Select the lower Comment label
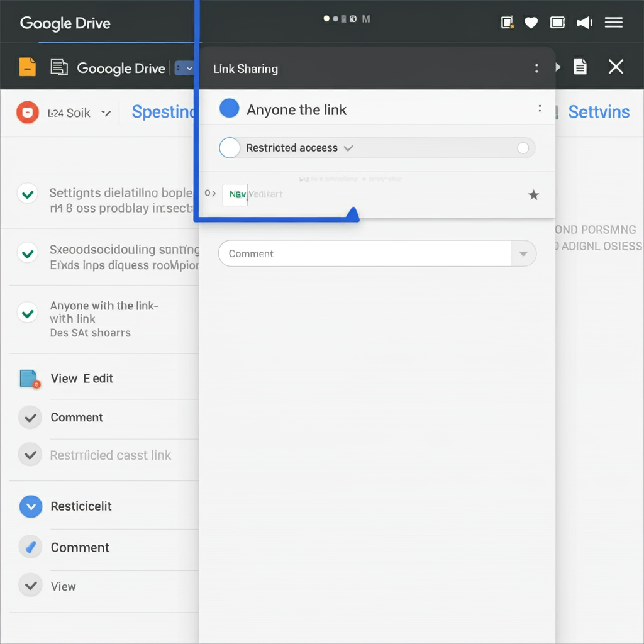 point(80,548)
